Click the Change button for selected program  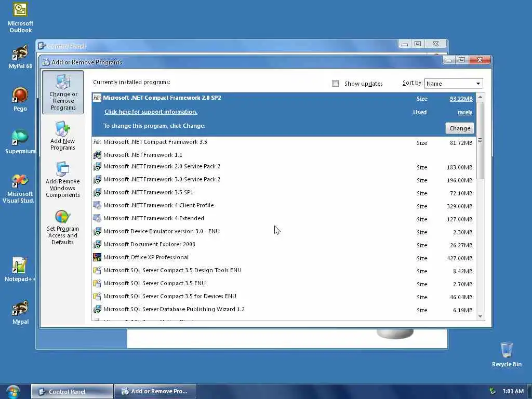pyautogui.click(x=460, y=128)
